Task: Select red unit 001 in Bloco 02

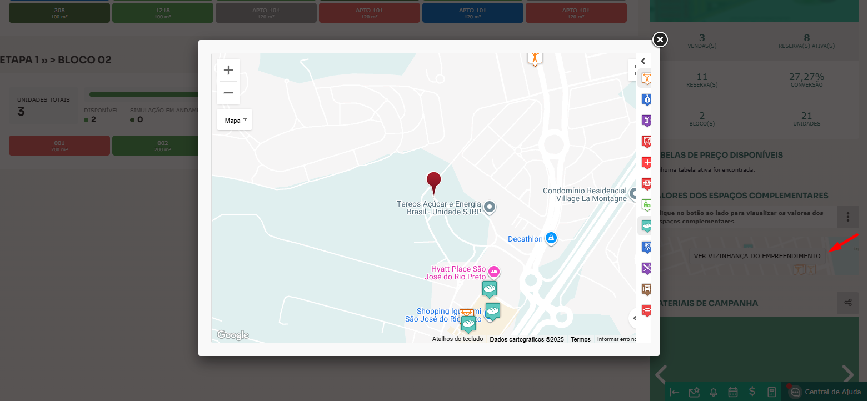Action: [x=59, y=146]
